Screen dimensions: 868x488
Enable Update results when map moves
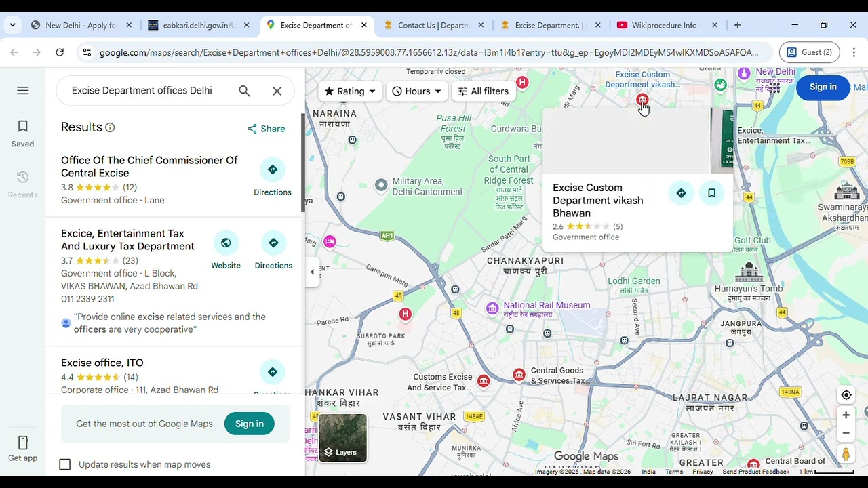65,464
